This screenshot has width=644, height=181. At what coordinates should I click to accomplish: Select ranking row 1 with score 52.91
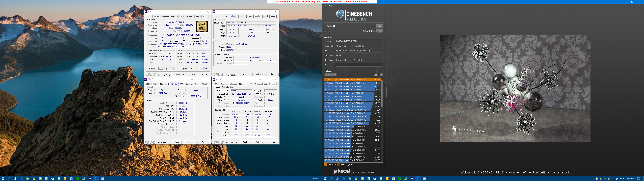pyautogui.click(x=352, y=80)
